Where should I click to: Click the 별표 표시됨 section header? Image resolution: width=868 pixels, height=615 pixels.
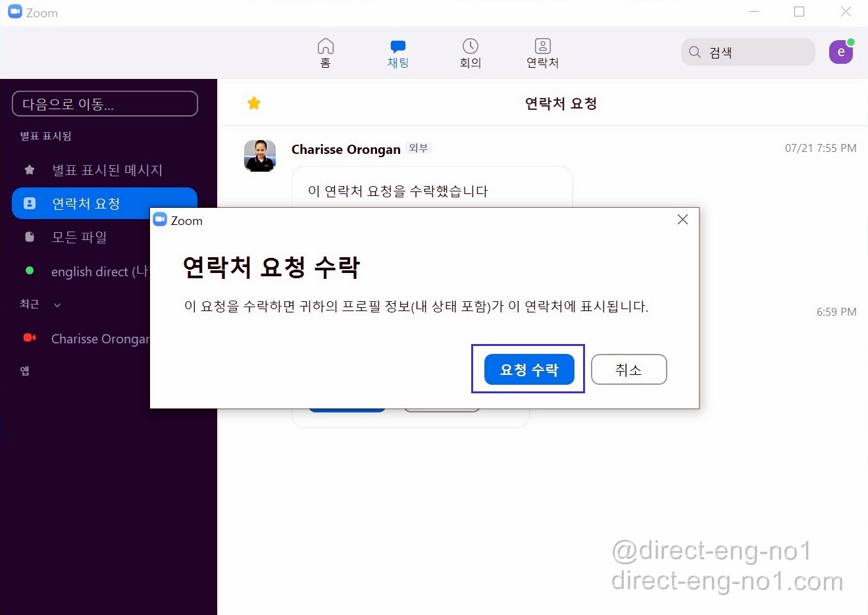pos(45,136)
